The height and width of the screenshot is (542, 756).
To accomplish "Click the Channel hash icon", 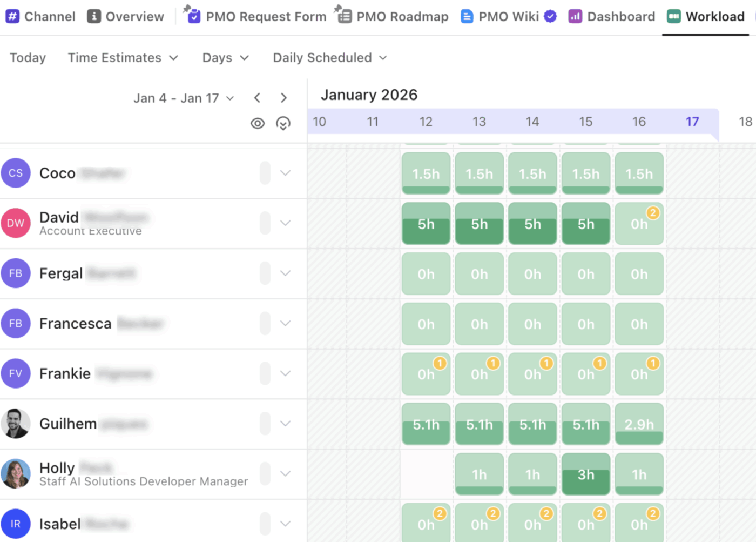I will [x=12, y=16].
